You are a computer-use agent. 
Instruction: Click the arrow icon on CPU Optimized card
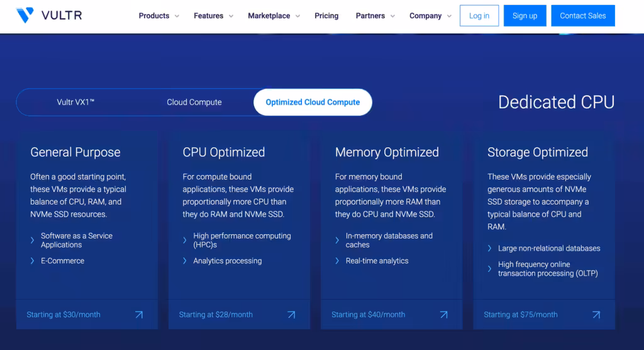pos(291,315)
